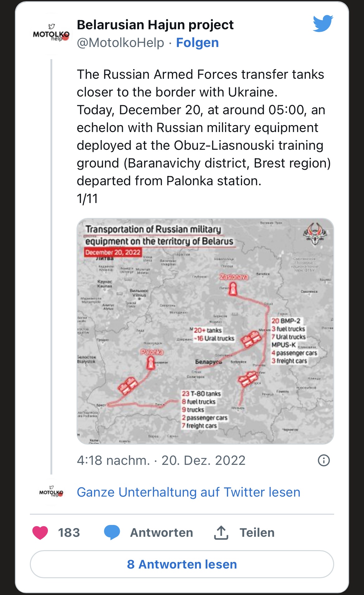The width and height of the screenshot is (364, 595).
Task: Click the Palonka station marker on the map
Action: pos(151,362)
